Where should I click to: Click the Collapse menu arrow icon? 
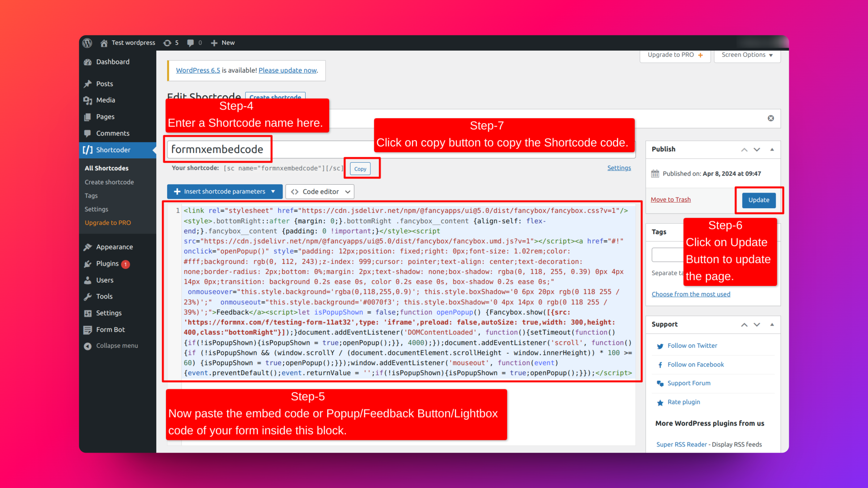pyautogui.click(x=88, y=346)
